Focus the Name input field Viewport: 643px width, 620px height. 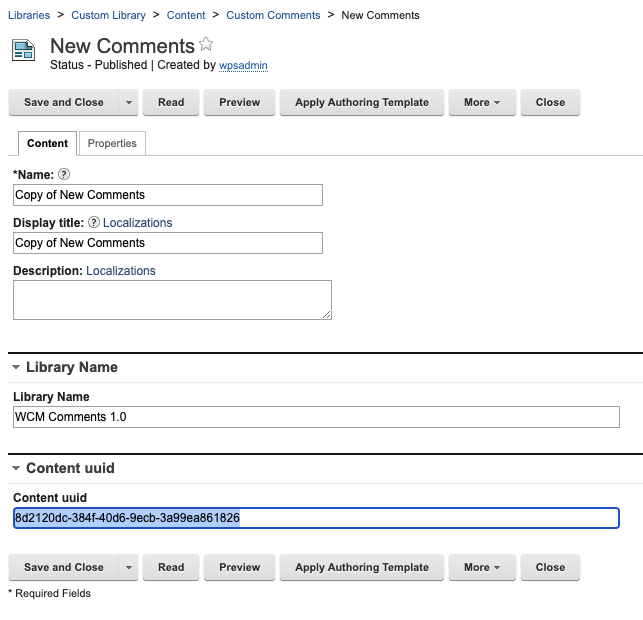[x=168, y=195]
